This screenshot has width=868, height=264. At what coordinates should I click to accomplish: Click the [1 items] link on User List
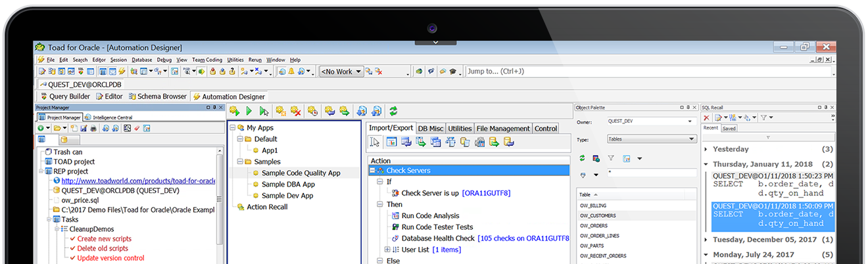pyautogui.click(x=446, y=250)
